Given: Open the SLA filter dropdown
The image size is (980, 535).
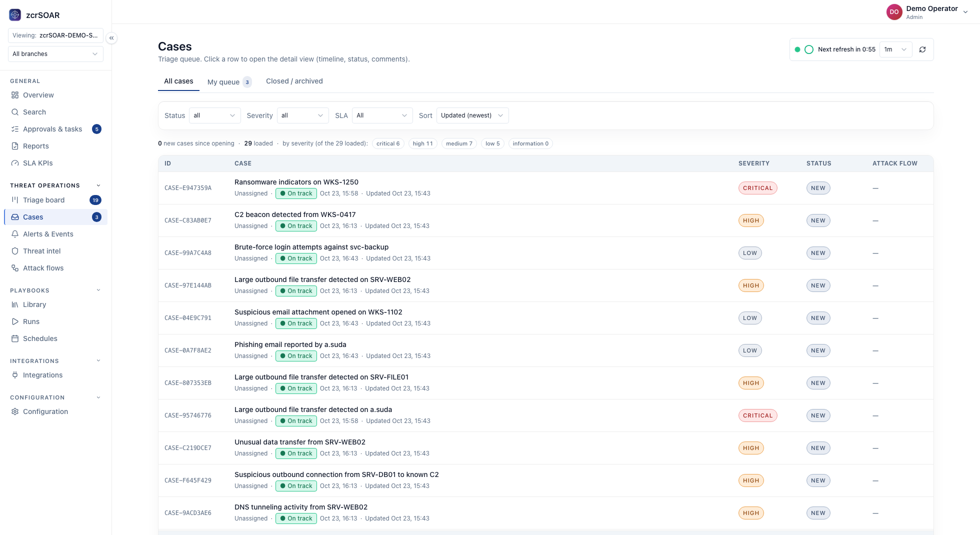Looking at the screenshot, I should coord(382,115).
